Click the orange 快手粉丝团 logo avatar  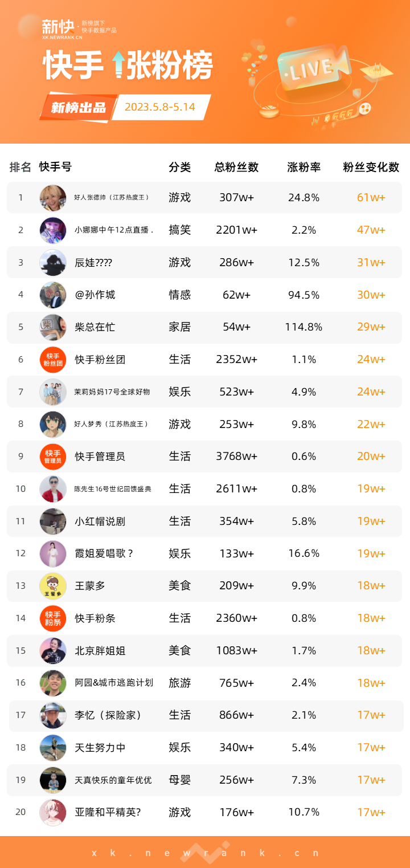coord(53,360)
